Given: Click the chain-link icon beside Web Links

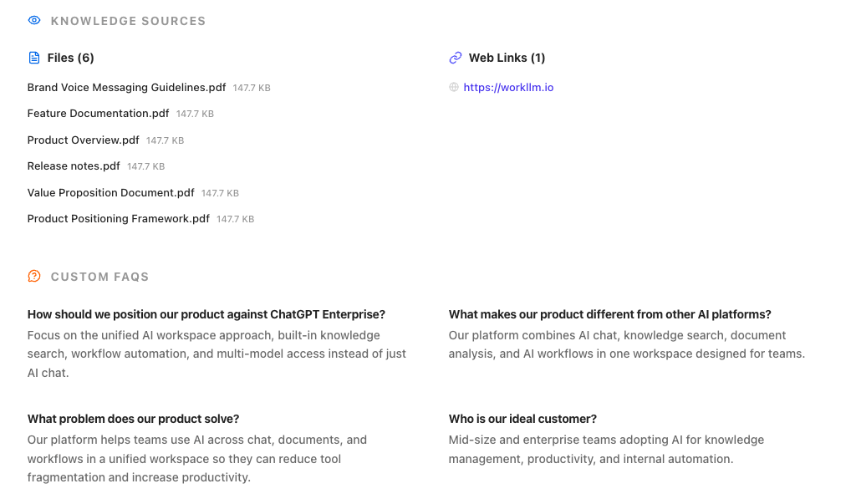Looking at the screenshot, I should pos(456,58).
